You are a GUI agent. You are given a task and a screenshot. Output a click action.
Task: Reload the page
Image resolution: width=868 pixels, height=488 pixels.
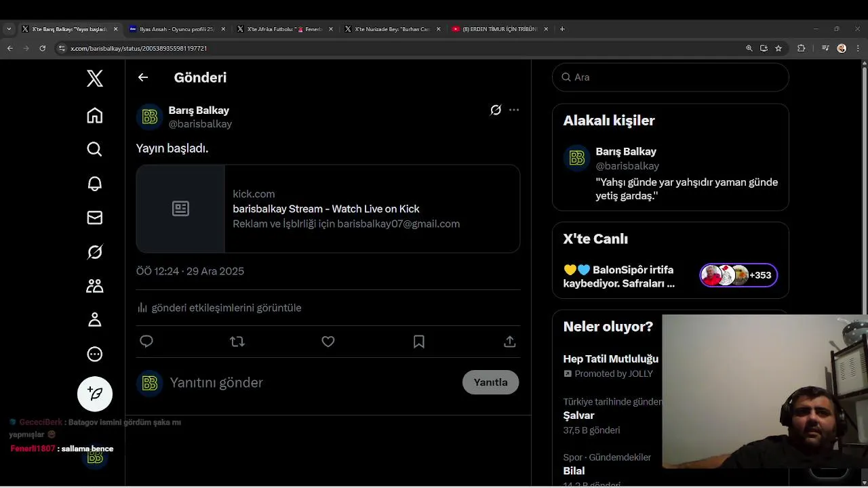pyautogui.click(x=43, y=48)
